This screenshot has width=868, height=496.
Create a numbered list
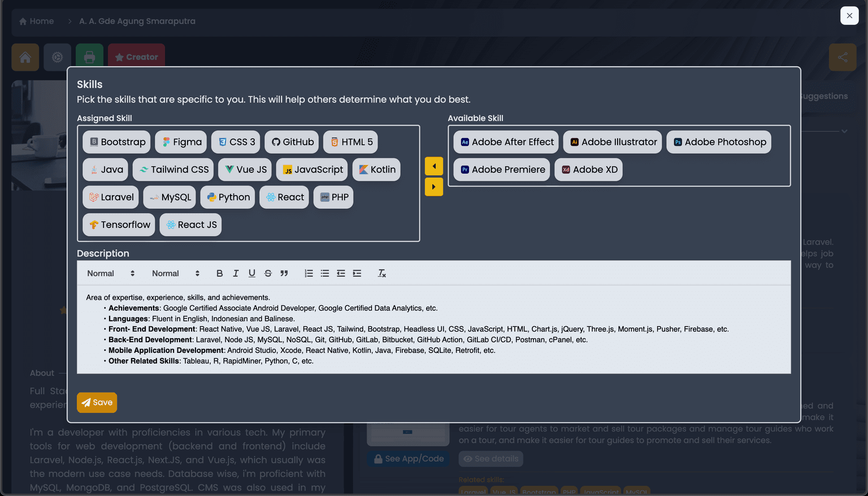tap(309, 273)
